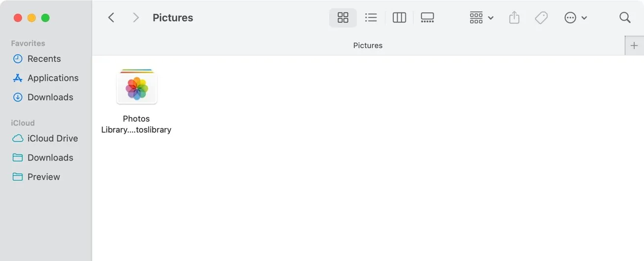Screen dimensions: 644x261
Task: Click the Share toolbar icon
Action: [514, 18]
